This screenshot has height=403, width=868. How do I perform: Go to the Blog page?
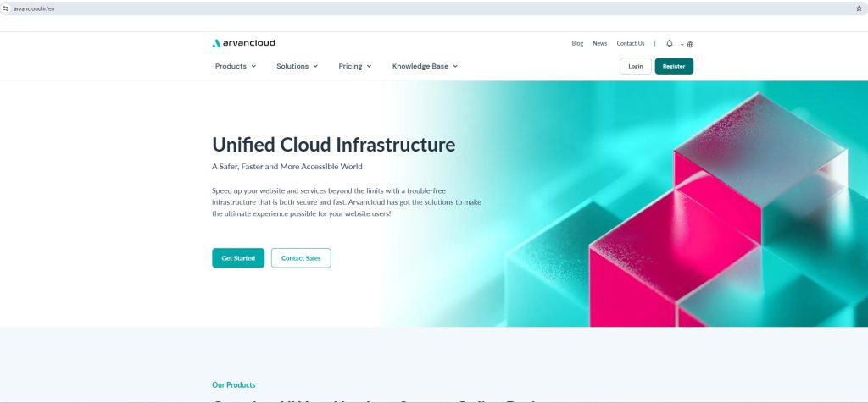(x=577, y=43)
